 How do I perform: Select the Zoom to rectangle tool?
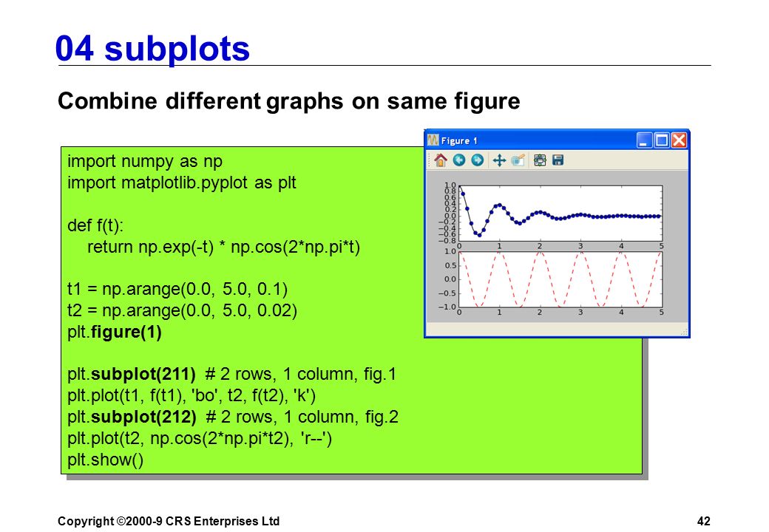518,160
